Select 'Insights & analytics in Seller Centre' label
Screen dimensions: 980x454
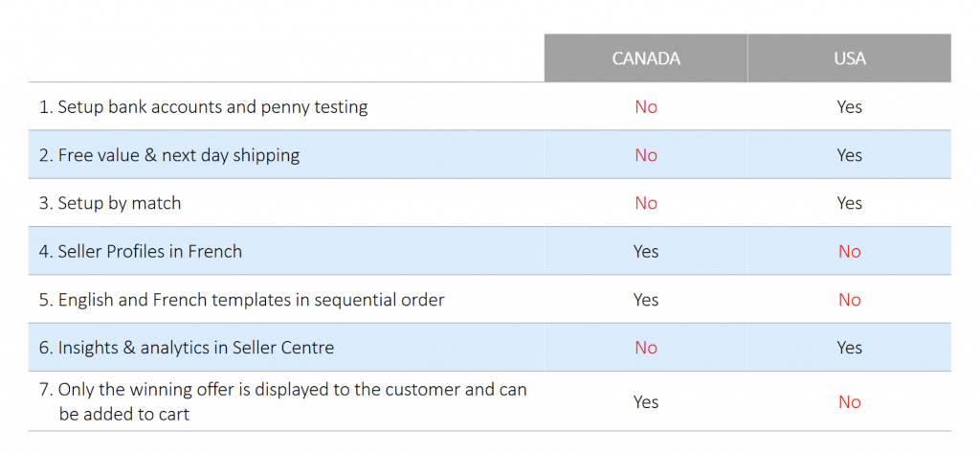(x=187, y=348)
